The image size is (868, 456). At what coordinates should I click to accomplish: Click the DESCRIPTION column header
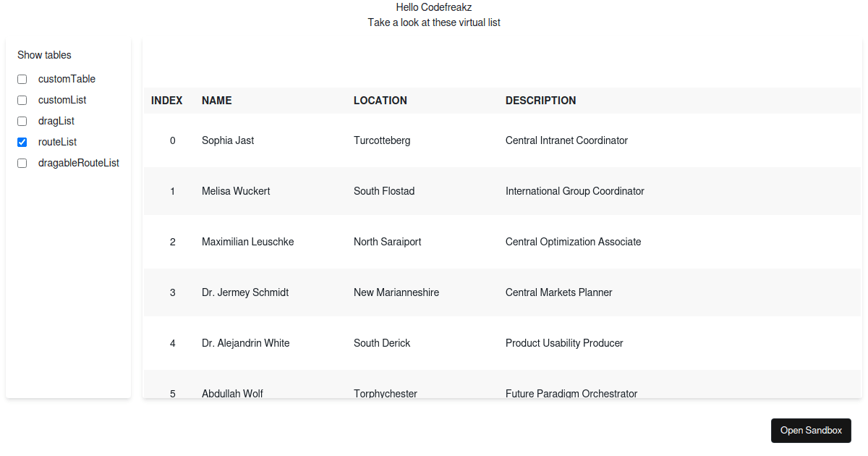pos(541,100)
